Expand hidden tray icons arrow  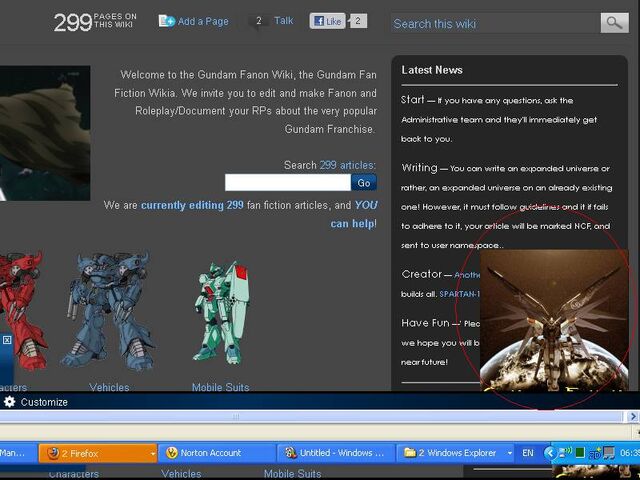pyautogui.click(x=550, y=453)
